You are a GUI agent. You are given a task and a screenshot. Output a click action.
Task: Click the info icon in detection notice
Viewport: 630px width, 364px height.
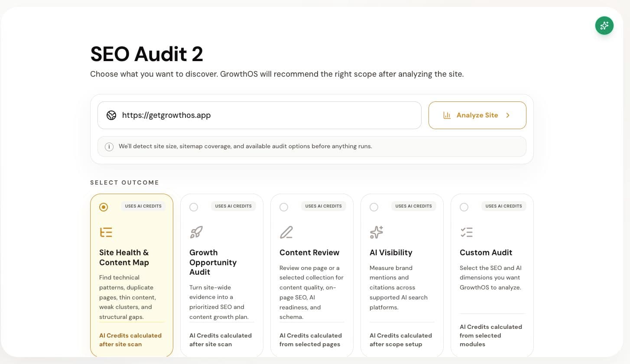coord(110,146)
